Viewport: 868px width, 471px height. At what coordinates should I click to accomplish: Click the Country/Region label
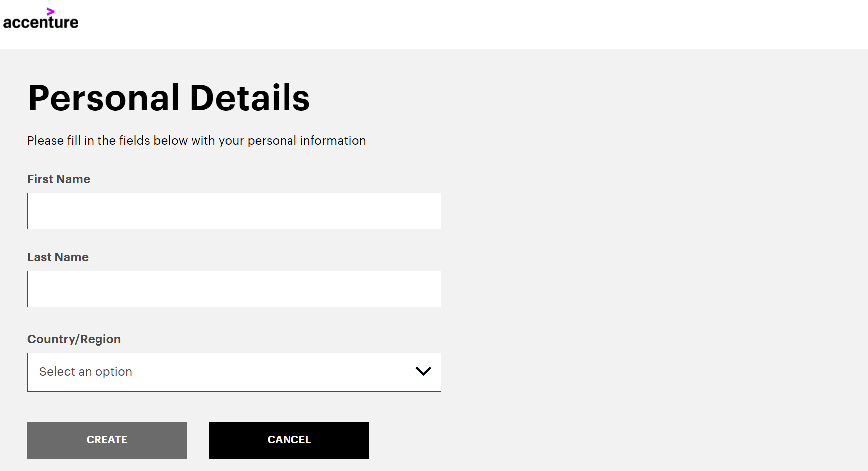click(x=74, y=339)
